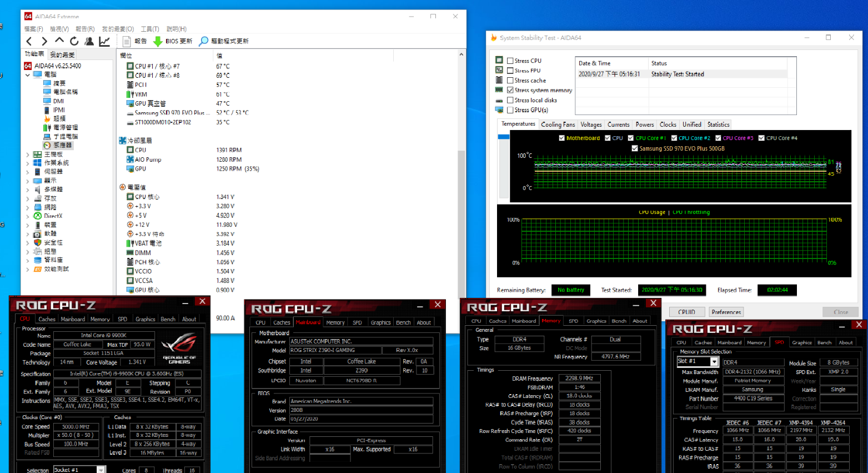Click the CPUID button in stability test
The width and height of the screenshot is (868, 473).
point(686,312)
